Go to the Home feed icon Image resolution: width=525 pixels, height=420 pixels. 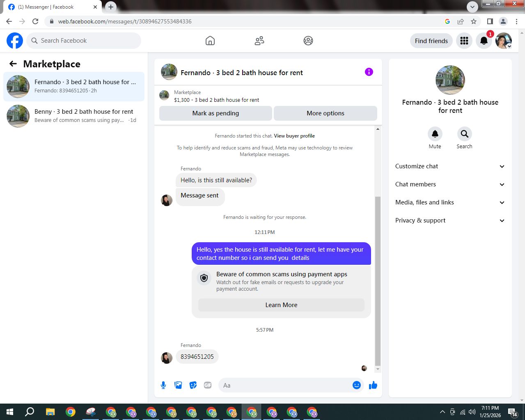click(210, 41)
